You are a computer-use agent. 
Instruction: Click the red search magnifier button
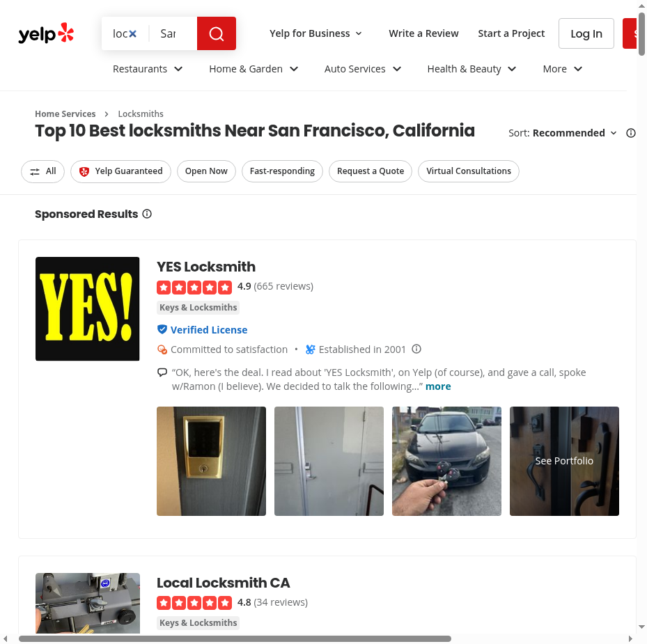[x=216, y=33]
